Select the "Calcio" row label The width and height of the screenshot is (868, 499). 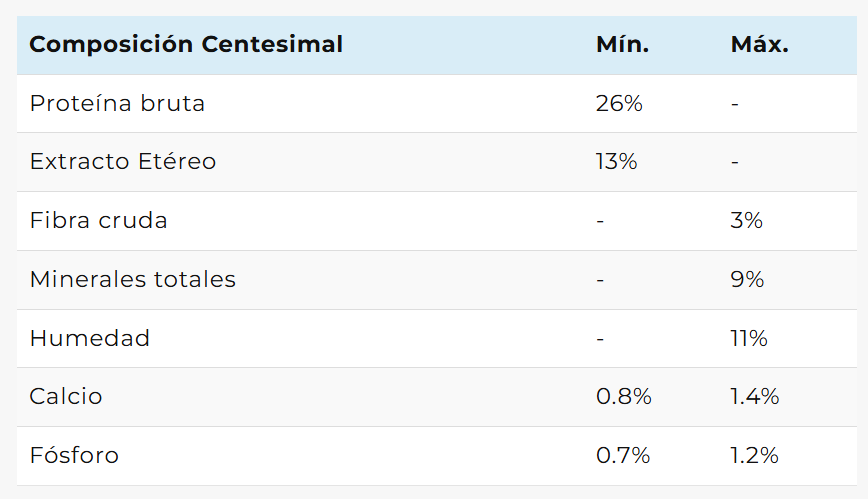tap(66, 396)
